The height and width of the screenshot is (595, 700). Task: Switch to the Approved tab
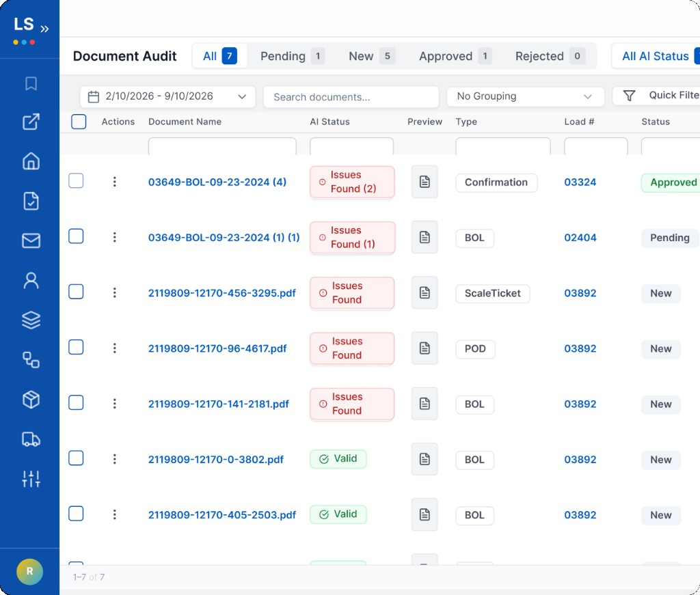pos(455,56)
